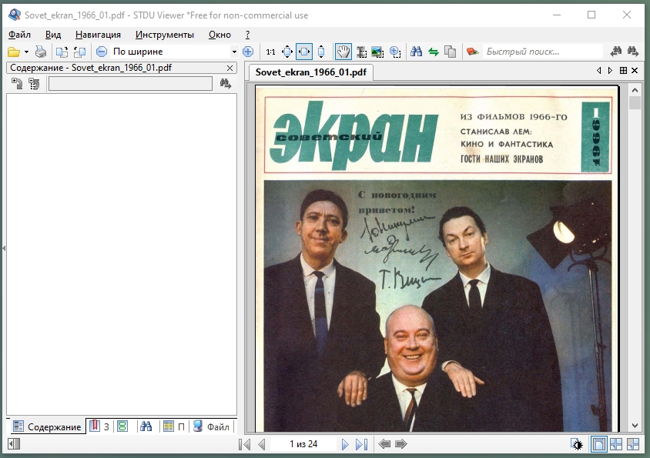
Task: Open the 'По ширине' zoom dropdown
Action: click(x=234, y=52)
